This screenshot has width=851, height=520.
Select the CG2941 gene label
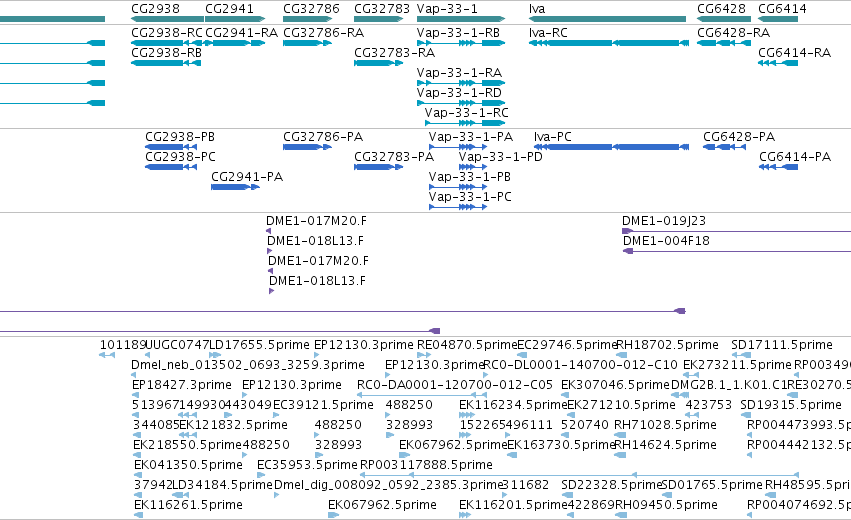click(229, 9)
